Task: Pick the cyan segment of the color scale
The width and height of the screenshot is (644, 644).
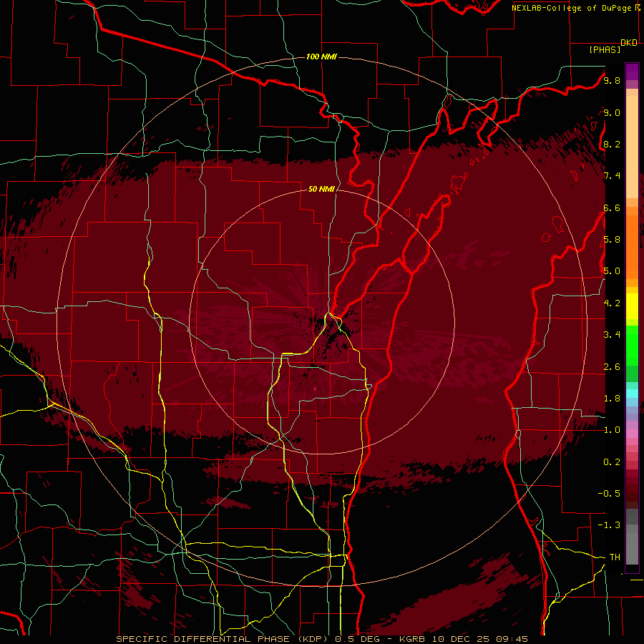Action: pyautogui.click(x=632, y=394)
